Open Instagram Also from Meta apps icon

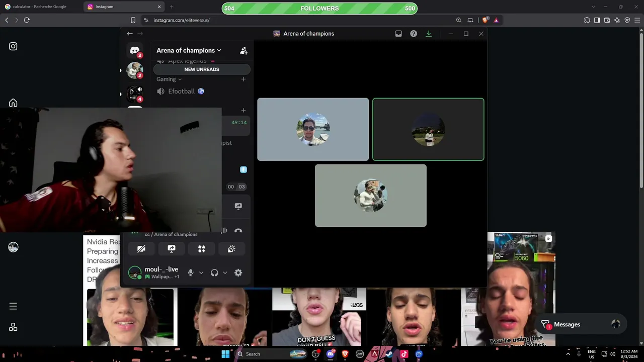(x=13, y=327)
